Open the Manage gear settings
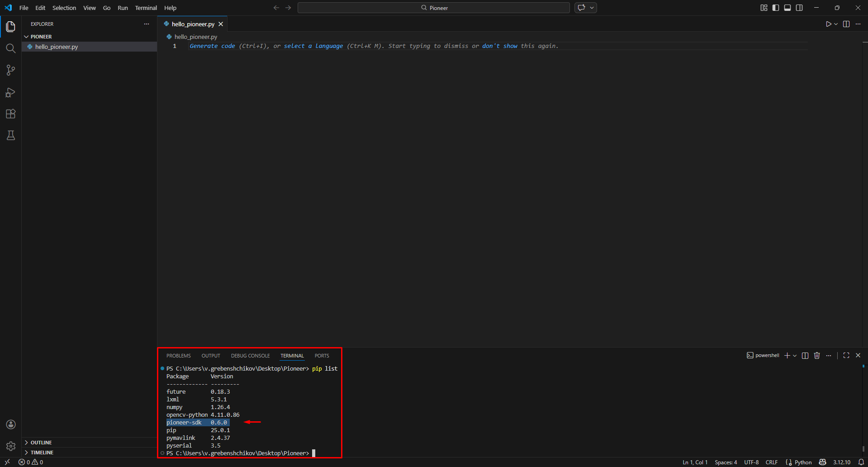868x467 pixels. point(11,446)
